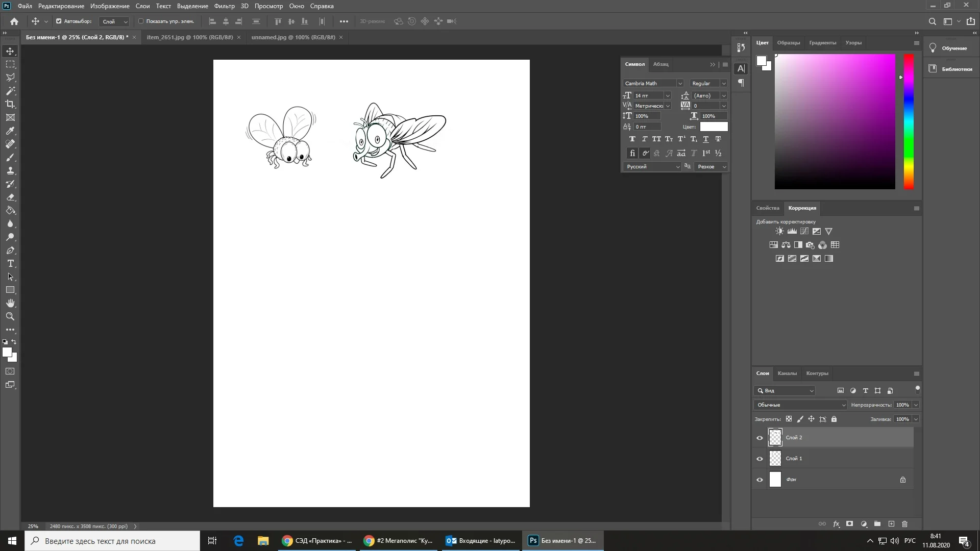This screenshot has width=980, height=551.
Task: Click the text Цвет white color swatch
Action: tap(714, 127)
